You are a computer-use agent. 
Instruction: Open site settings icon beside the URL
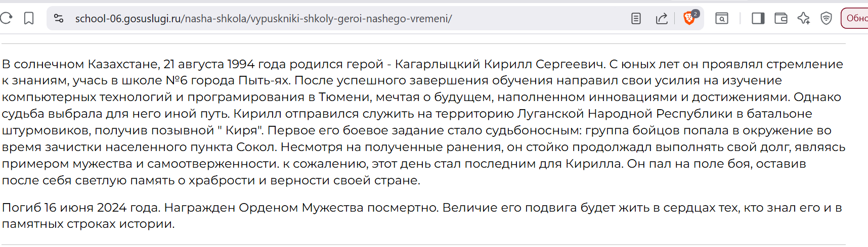59,19
